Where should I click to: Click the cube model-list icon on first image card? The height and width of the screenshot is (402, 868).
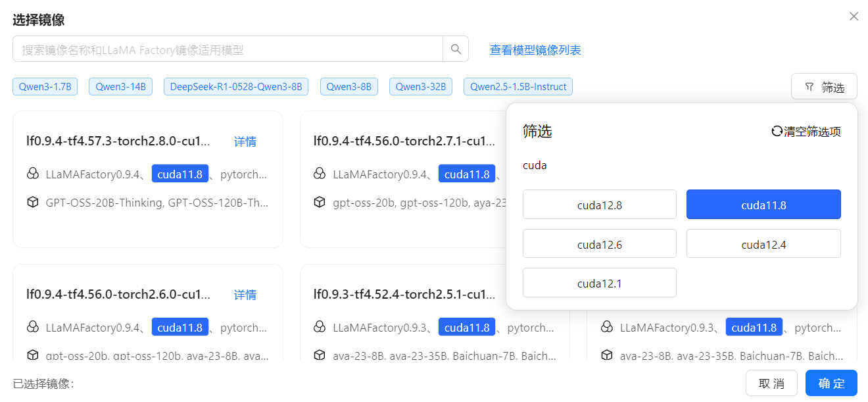(33, 202)
